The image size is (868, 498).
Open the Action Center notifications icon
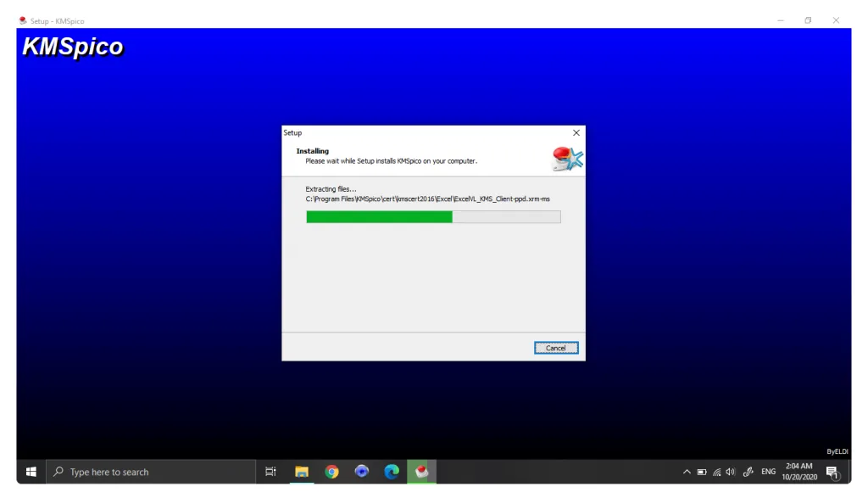(832, 473)
